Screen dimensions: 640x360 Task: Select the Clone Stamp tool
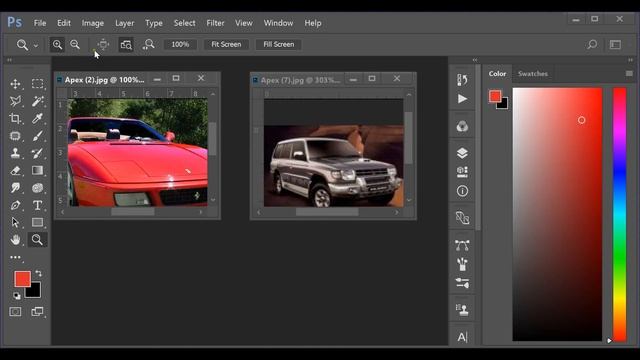[16, 153]
